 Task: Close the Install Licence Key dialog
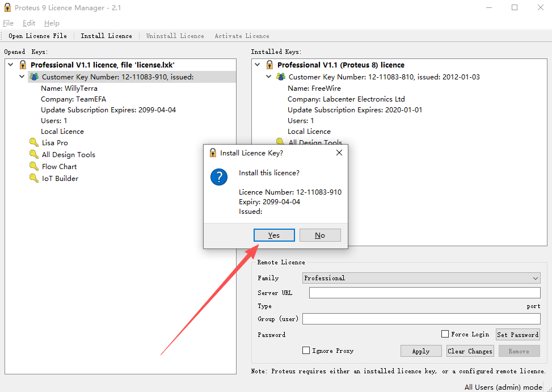pos(339,153)
